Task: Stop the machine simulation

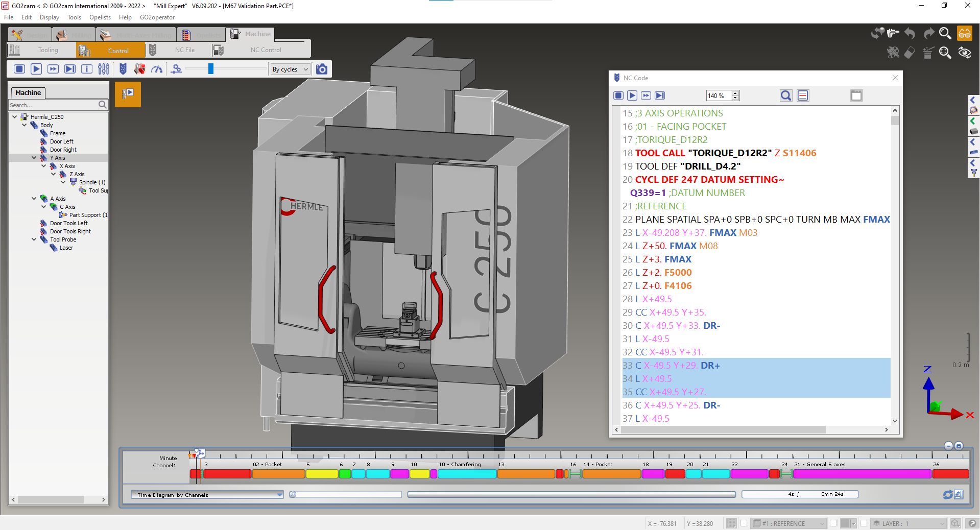Action: pyautogui.click(x=19, y=69)
